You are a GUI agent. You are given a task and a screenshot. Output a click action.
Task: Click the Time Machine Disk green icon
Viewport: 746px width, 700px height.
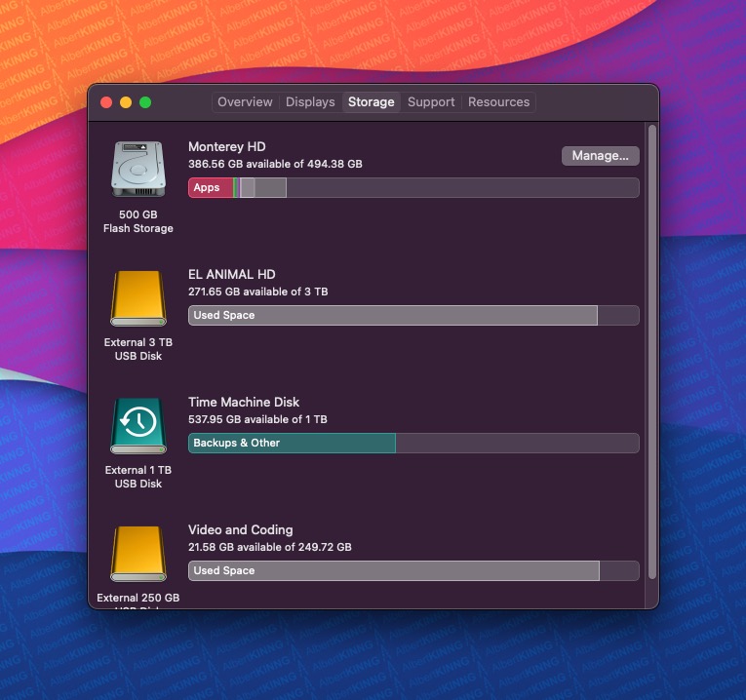137,426
